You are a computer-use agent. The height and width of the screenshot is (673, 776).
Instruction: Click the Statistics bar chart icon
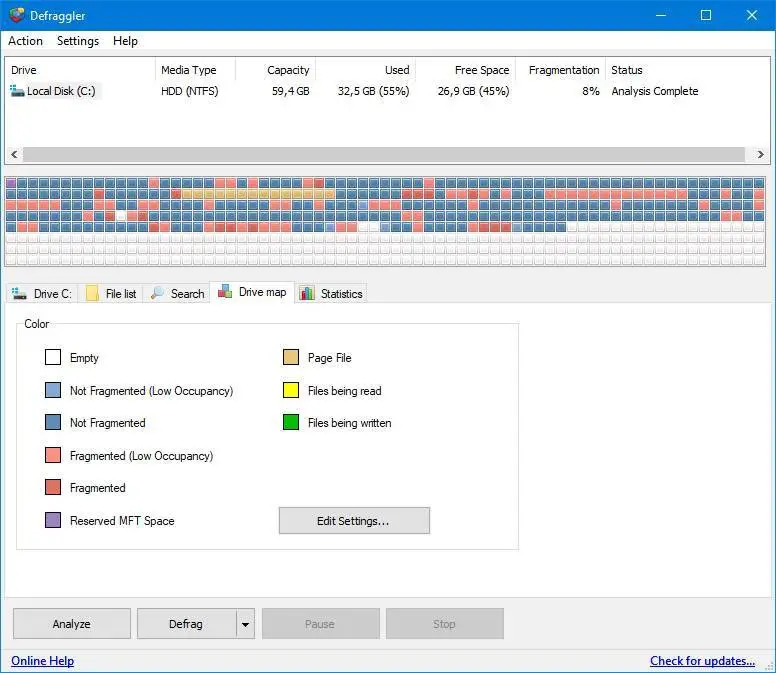[307, 293]
